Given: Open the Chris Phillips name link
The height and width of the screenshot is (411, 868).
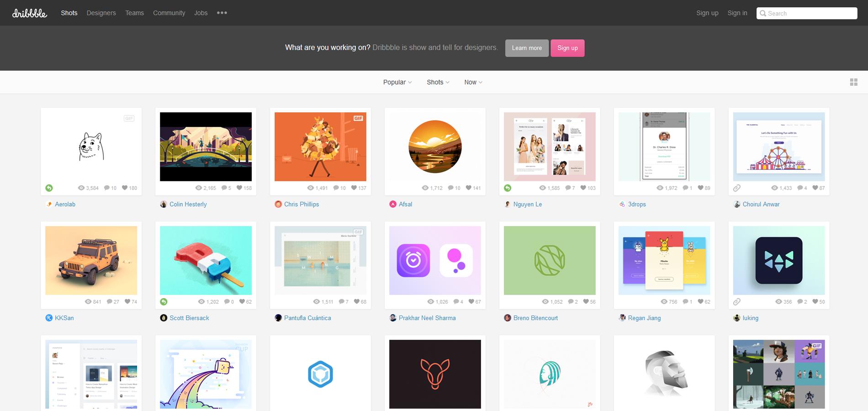Looking at the screenshot, I should [x=302, y=204].
